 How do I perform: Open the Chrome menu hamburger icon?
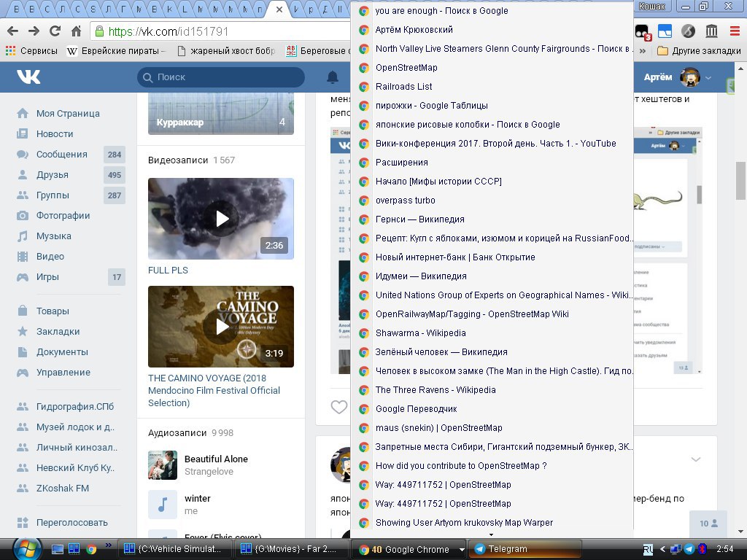tap(735, 31)
